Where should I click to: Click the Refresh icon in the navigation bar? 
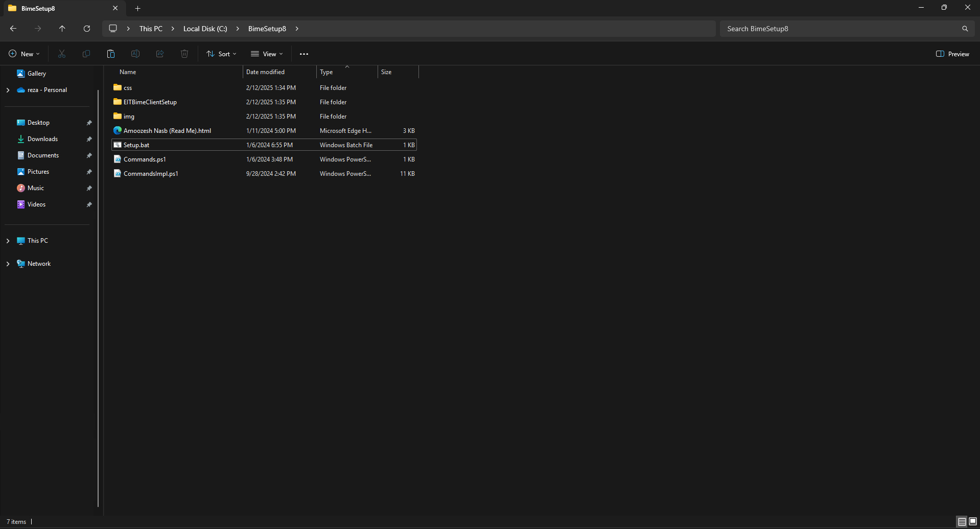[87, 29]
